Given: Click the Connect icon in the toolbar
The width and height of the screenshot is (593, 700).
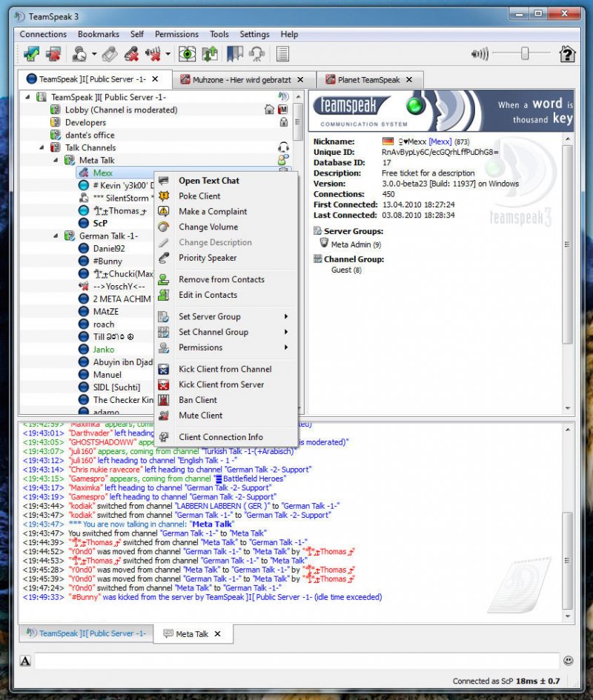Looking at the screenshot, I should pos(30,53).
